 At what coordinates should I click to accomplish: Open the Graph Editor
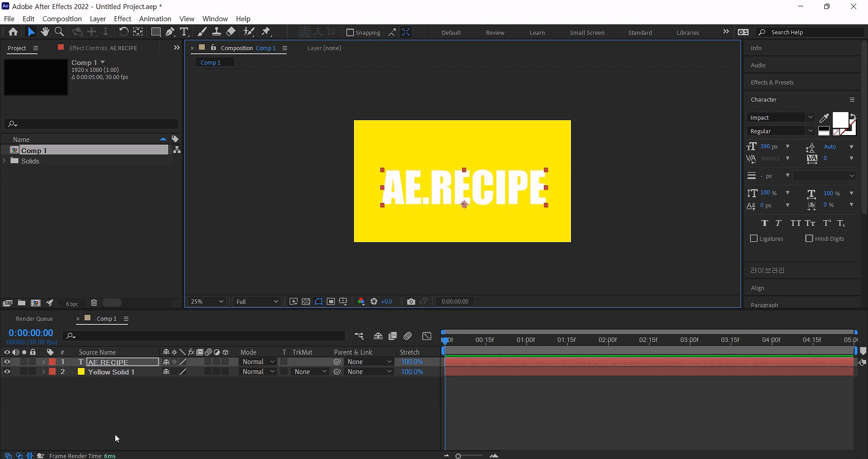(x=427, y=336)
